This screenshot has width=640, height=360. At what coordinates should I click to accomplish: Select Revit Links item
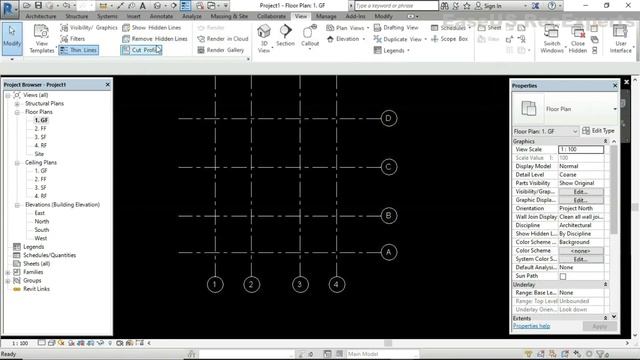pyautogui.click(x=36, y=289)
